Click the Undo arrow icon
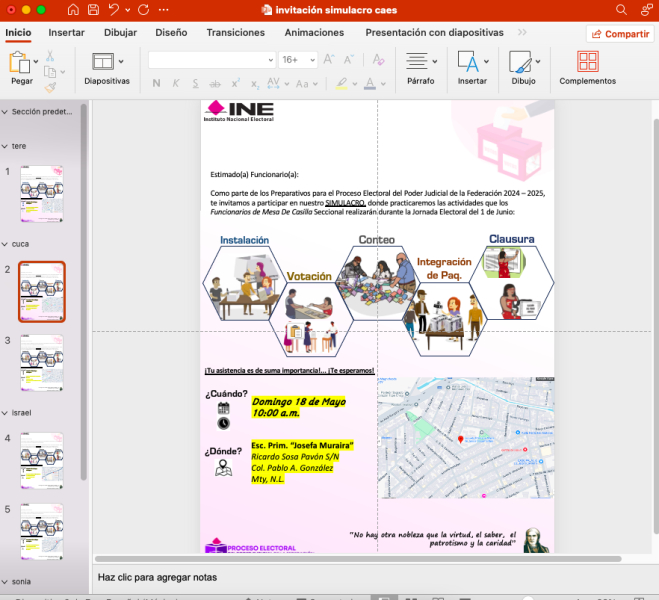The height and width of the screenshot is (600, 659). pos(114,9)
